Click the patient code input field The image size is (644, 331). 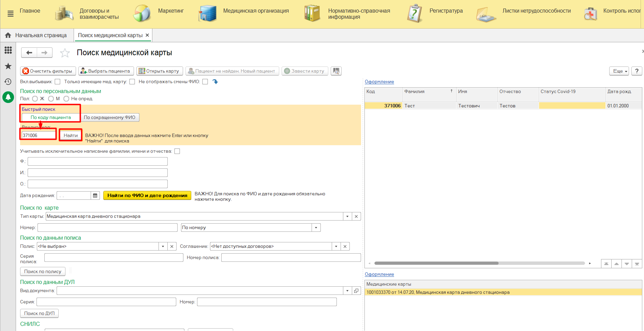(x=38, y=135)
